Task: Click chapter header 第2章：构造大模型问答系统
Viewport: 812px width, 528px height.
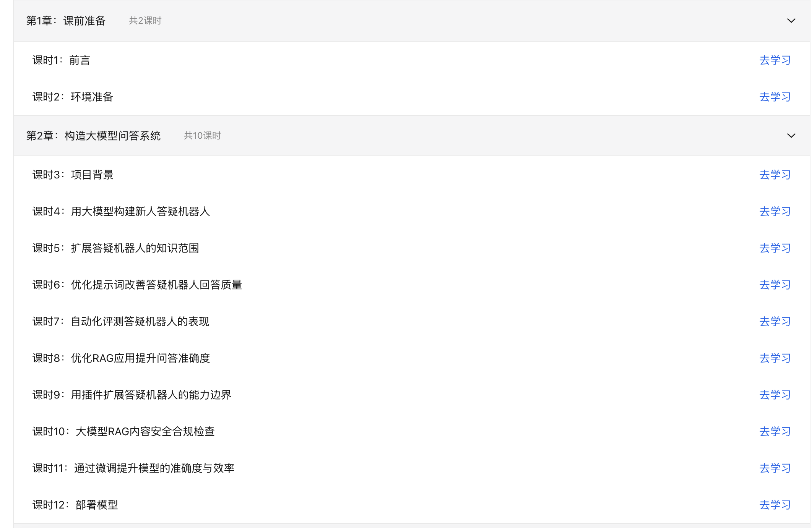Action: point(93,136)
